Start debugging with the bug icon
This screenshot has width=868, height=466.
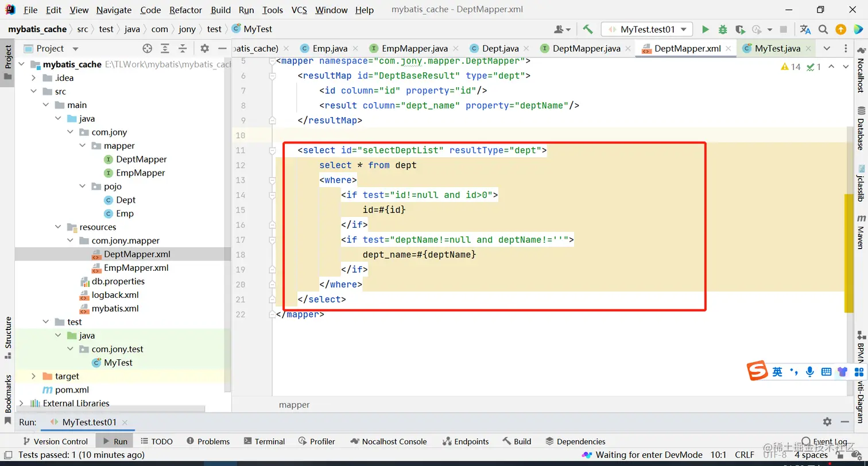pos(723,29)
